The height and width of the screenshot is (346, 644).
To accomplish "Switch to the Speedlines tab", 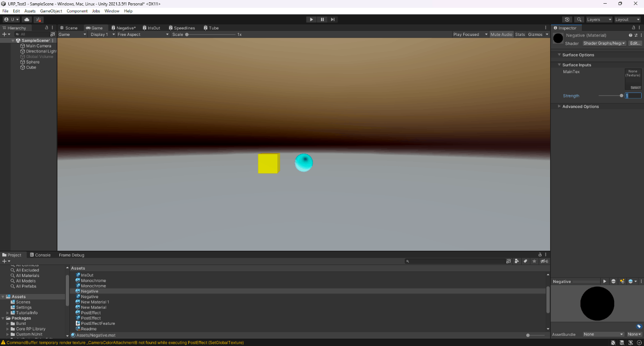I will 182,28.
